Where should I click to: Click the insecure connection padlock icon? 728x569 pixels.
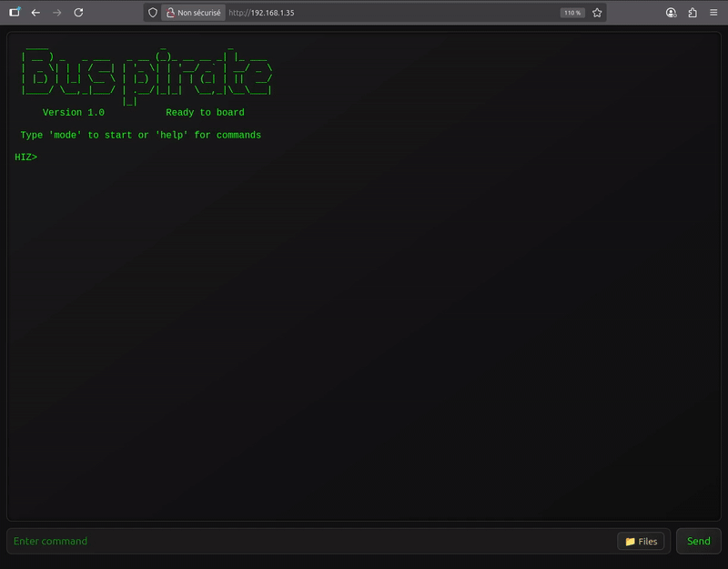pyautogui.click(x=169, y=13)
